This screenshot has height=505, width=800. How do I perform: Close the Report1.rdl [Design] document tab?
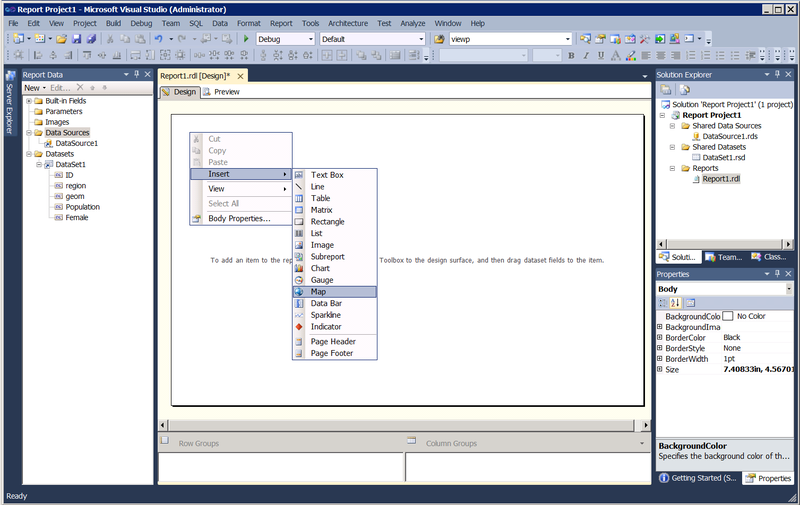click(240, 76)
